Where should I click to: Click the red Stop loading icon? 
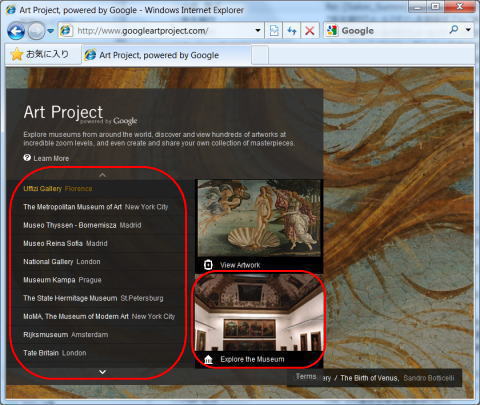[310, 31]
